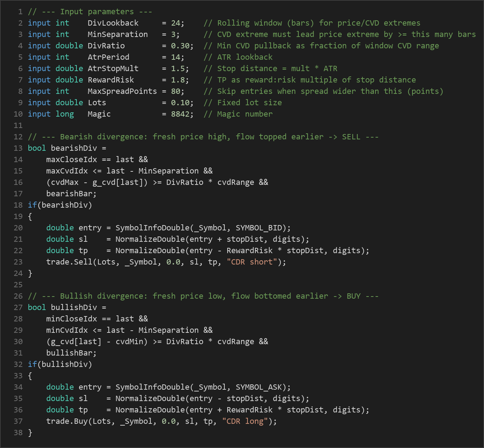Viewport: 484px width, 448px height.
Task: Click minCloseIdx on line 28
Action: (71, 319)
